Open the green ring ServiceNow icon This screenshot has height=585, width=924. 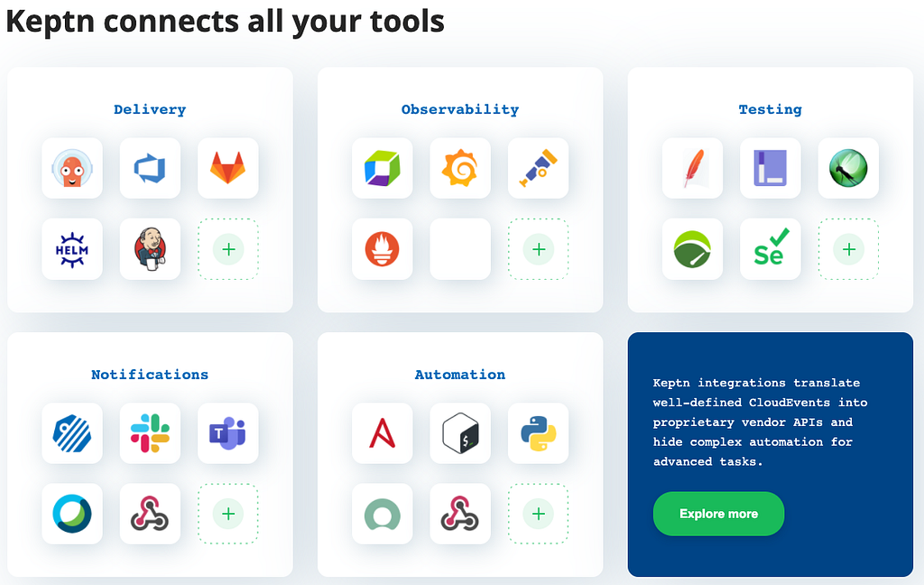382,514
